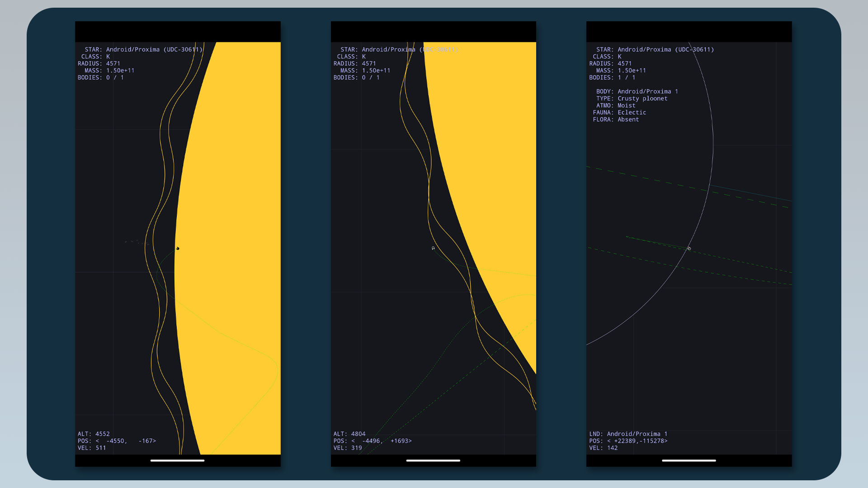This screenshot has width=868, height=488.
Task: Select 'ALT: 4552' readout
Action: [x=94, y=434]
